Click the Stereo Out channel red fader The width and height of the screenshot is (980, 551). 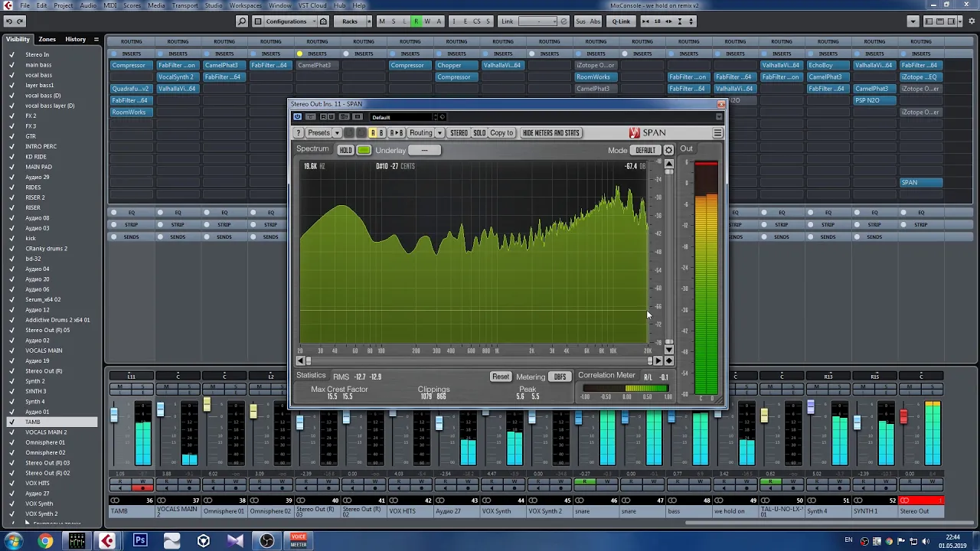click(903, 416)
